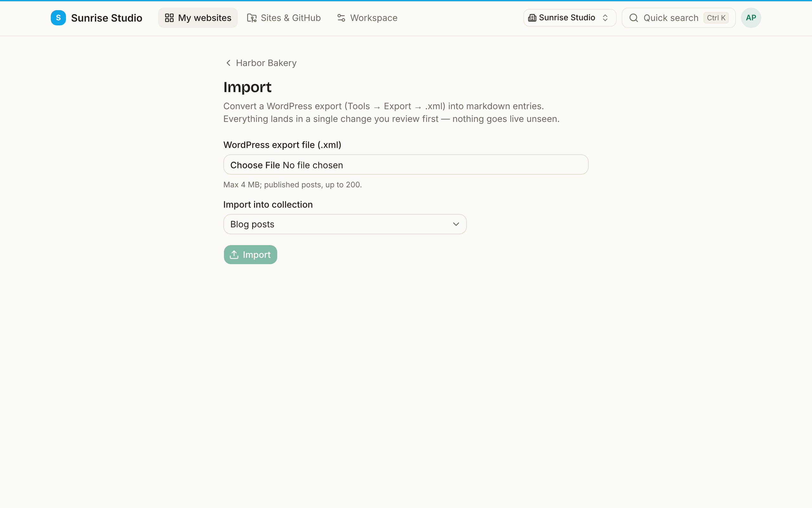Go to the Workspace tab
This screenshot has width=812, height=508.
[367, 18]
